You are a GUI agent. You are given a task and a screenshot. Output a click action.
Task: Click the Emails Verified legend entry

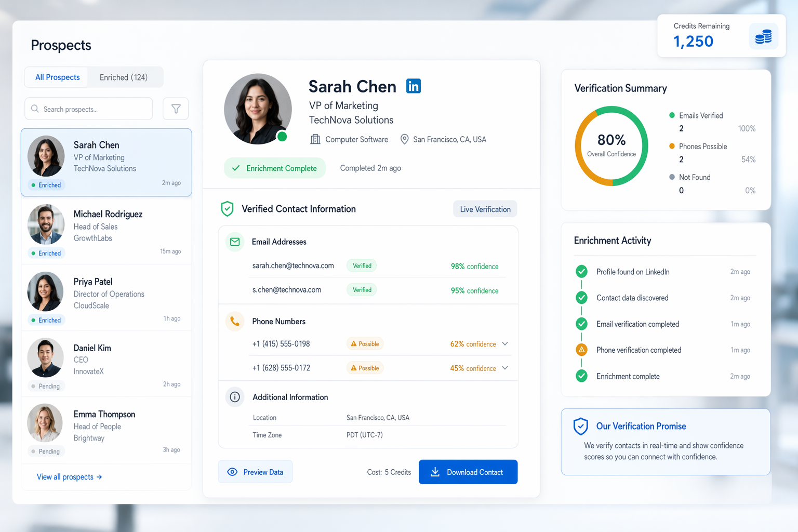tap(696, 115)
